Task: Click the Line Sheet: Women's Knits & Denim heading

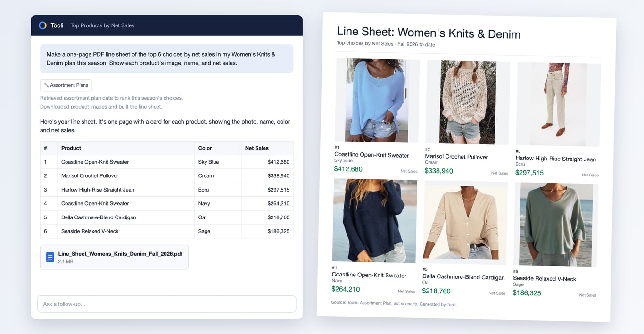Action: tap(429, 33)
